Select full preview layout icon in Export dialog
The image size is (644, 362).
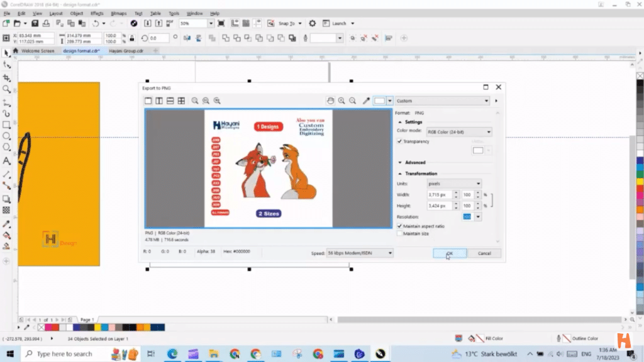[x=148, y=101]
